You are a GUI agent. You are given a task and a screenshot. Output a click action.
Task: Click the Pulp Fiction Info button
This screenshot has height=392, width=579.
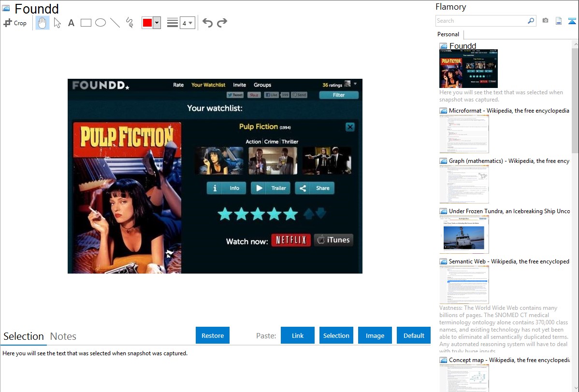[x=226, y=188]
